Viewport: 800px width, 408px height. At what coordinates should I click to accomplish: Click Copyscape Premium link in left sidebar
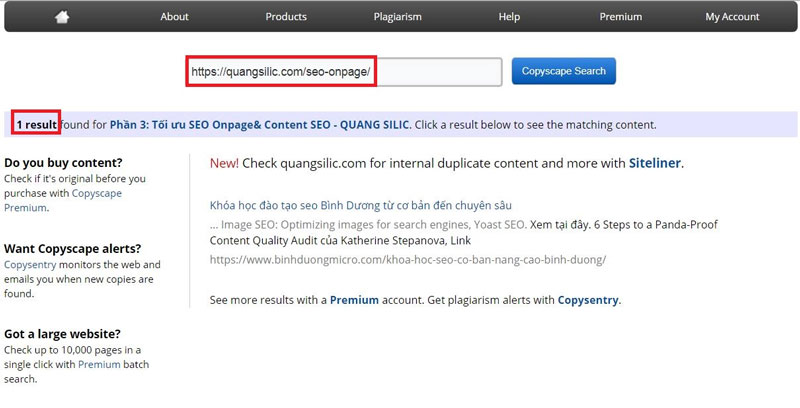tap(62, 200)
